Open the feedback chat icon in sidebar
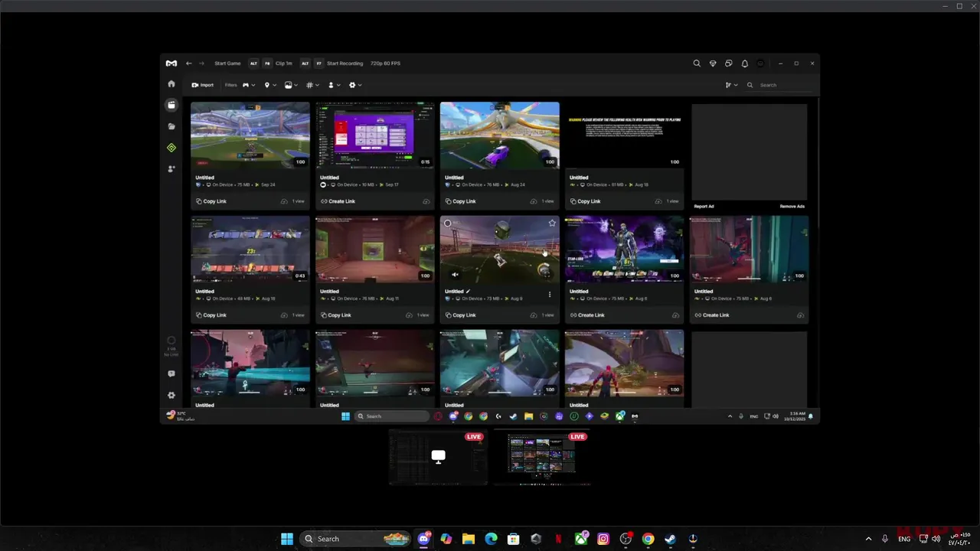Viewport: 980px width, 551px height. coord(171,373)
